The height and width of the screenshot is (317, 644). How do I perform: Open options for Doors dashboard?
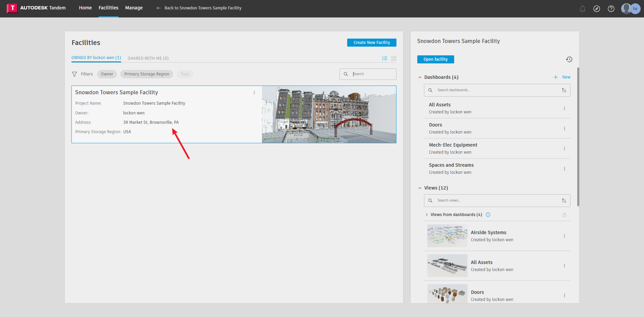click(x=565, y=128)
